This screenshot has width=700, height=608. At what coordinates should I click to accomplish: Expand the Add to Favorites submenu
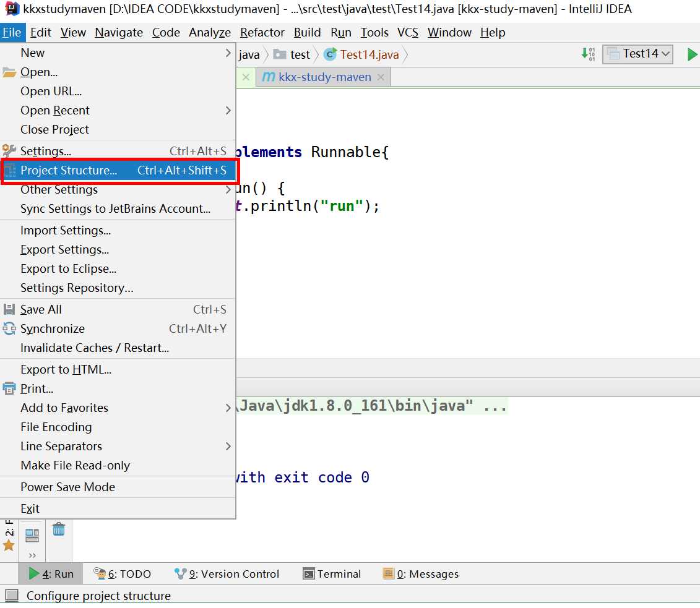(x=118, y=408)
